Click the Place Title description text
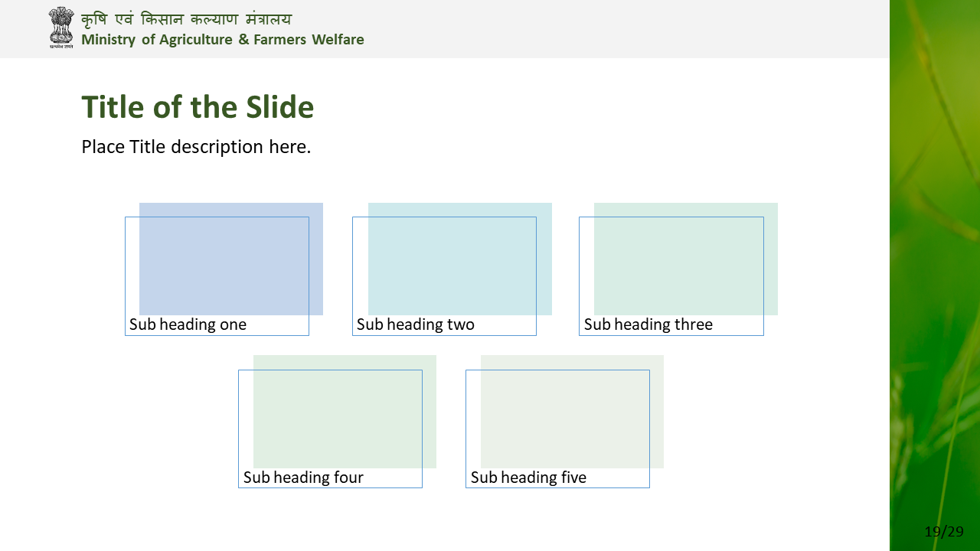 tap(196, 146)
